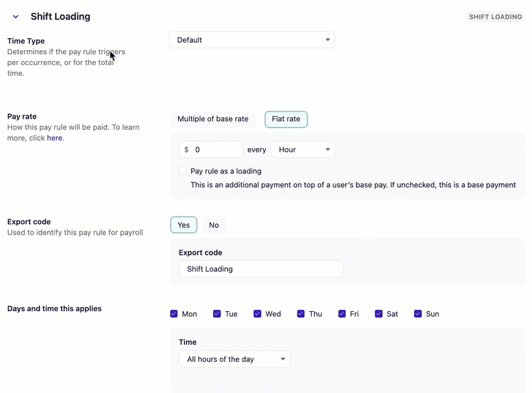Open the 'here' help link

click(54, 138)
